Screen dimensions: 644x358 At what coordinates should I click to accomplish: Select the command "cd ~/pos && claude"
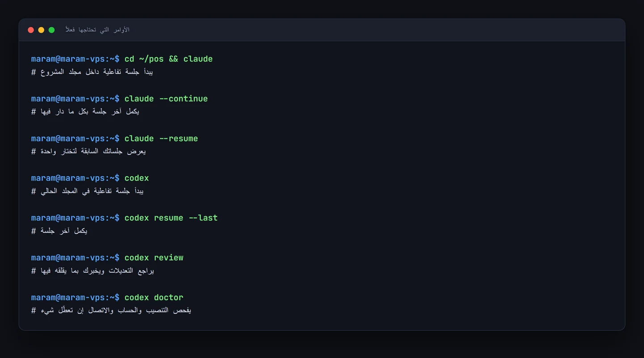point(169,59)
